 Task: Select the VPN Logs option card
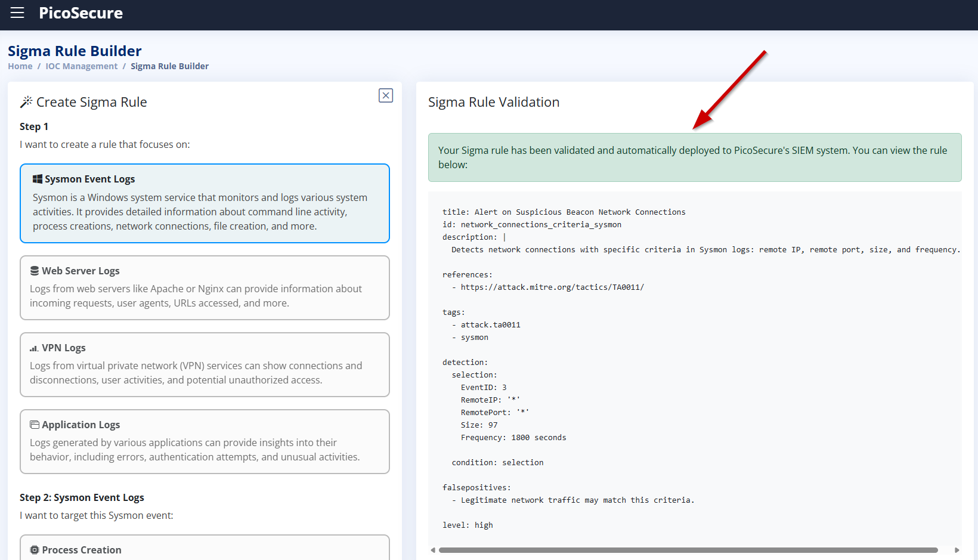[205, 365]
